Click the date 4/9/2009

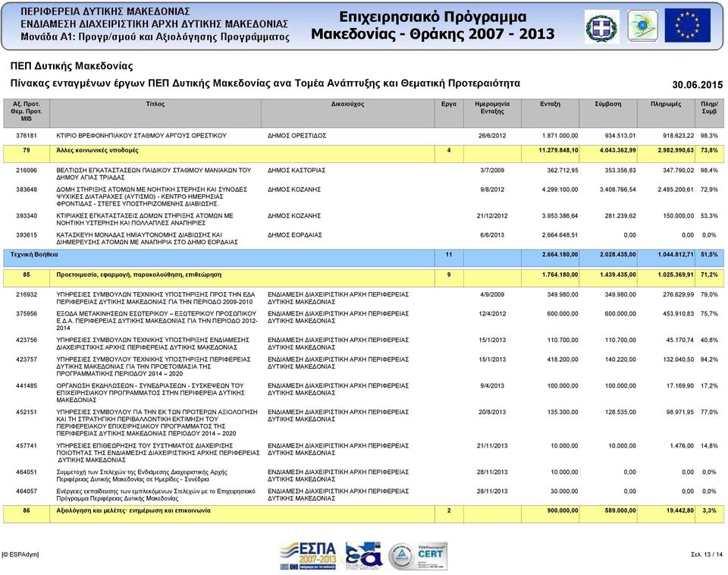click(x=492, y=294)
